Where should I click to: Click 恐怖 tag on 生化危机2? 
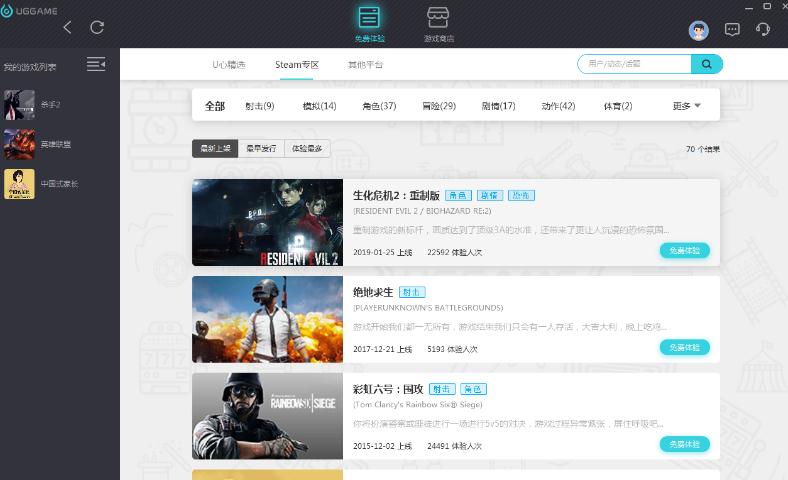[521, 196]
